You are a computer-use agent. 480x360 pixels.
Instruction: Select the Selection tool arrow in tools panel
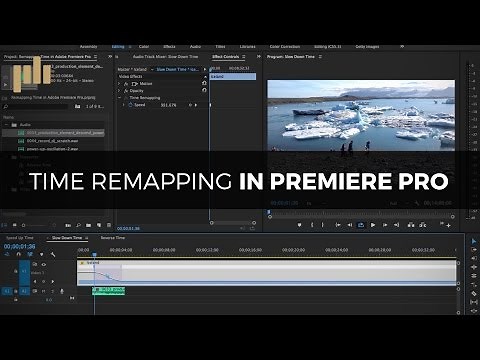click(474, 241)
